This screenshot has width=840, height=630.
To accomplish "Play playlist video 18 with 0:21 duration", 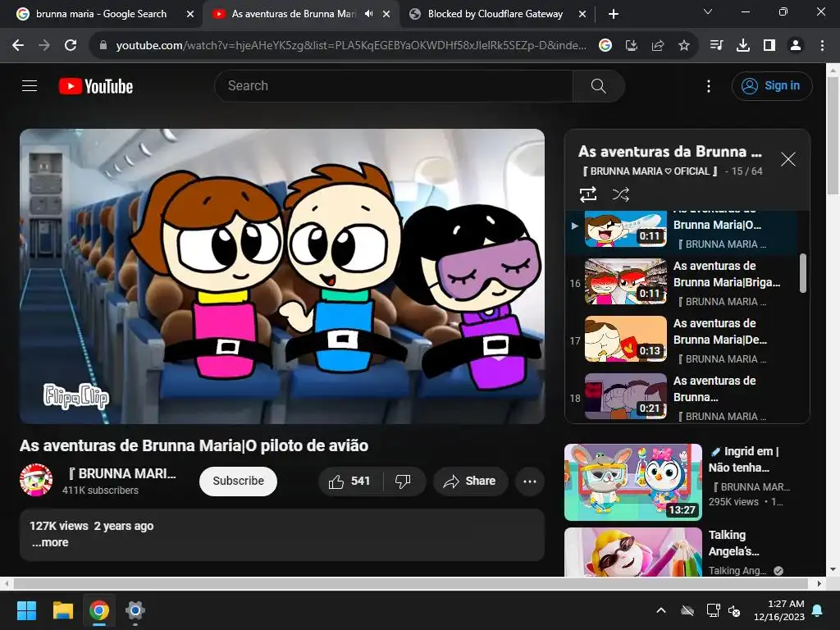I will pos(681,397).
